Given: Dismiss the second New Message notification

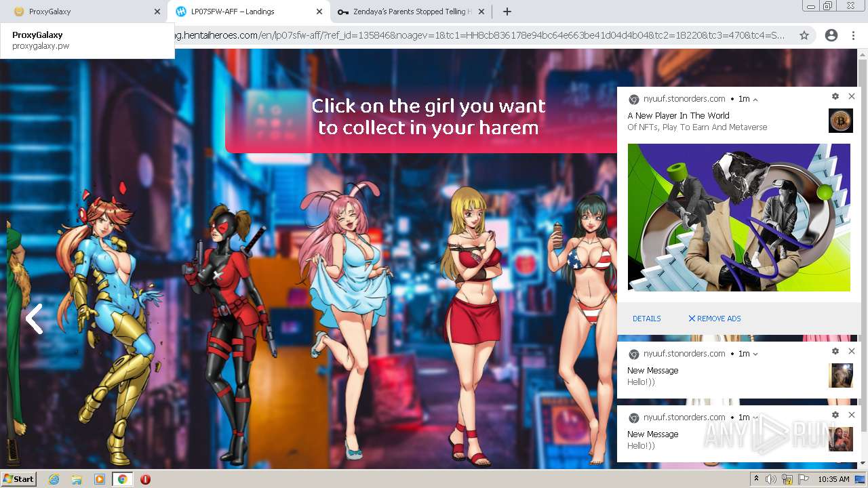Looking at the screenshot, I should (x=852, y=415).
